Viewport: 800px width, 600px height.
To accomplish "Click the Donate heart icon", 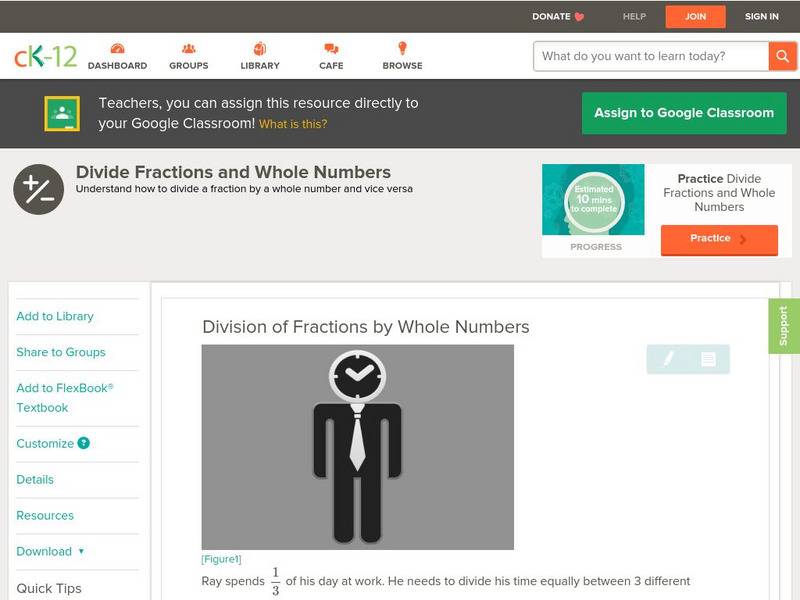I will [x=579, y=17].
